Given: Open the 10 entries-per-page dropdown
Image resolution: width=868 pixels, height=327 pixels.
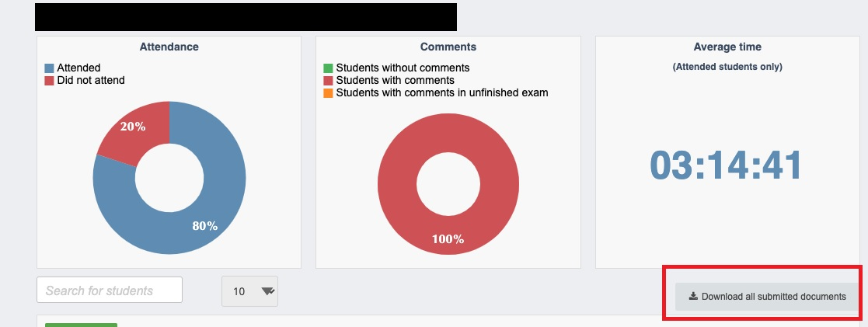Looking at the screenshot, I should point(249,291).
